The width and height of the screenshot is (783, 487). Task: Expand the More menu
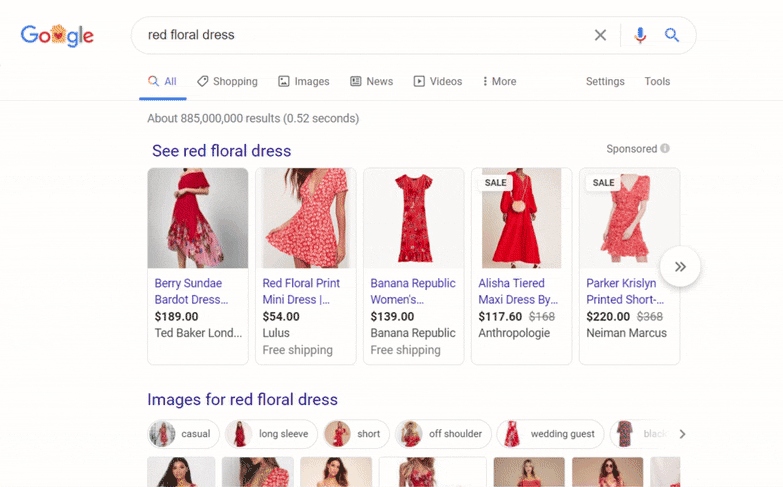499,81
